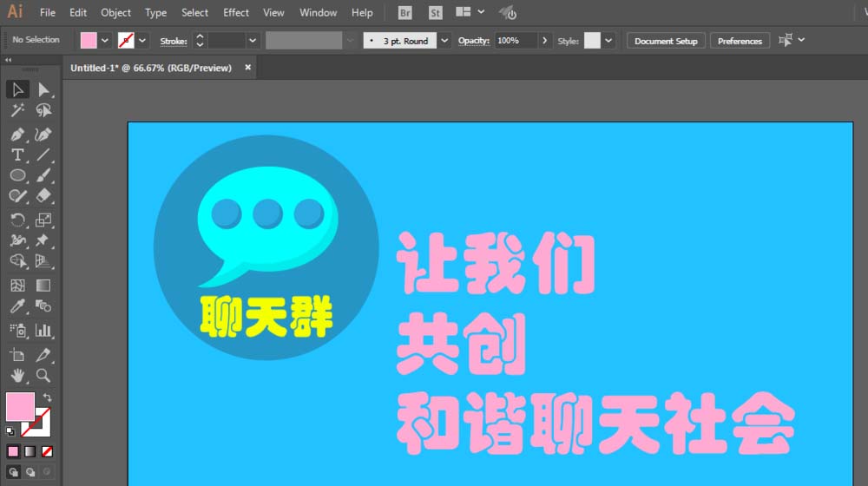Select the Paintbrush tool
Screen dimensions: 868x486
(x=43, y=175)
